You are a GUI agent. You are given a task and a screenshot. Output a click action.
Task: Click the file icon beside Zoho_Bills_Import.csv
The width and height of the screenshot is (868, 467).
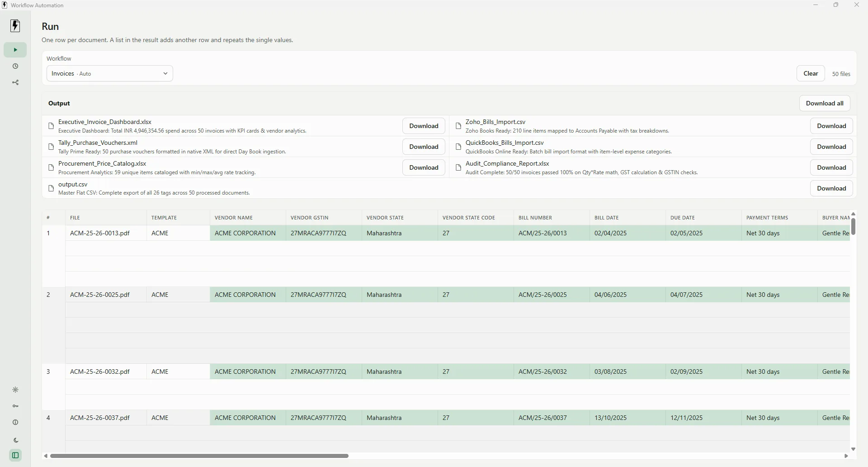458,126
